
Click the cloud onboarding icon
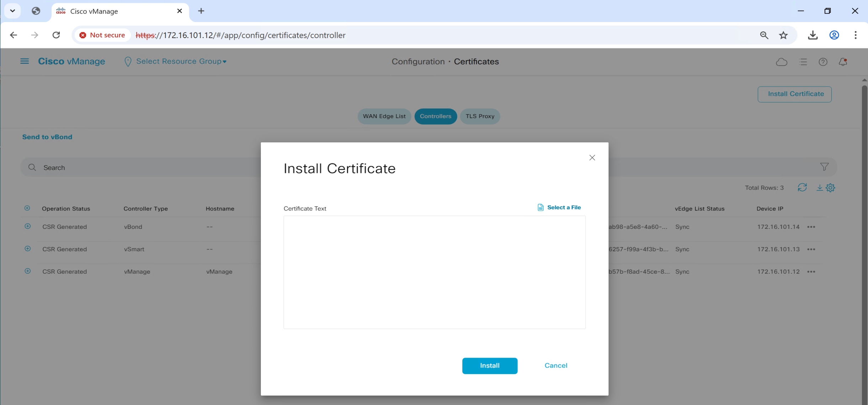pos(781,62)
